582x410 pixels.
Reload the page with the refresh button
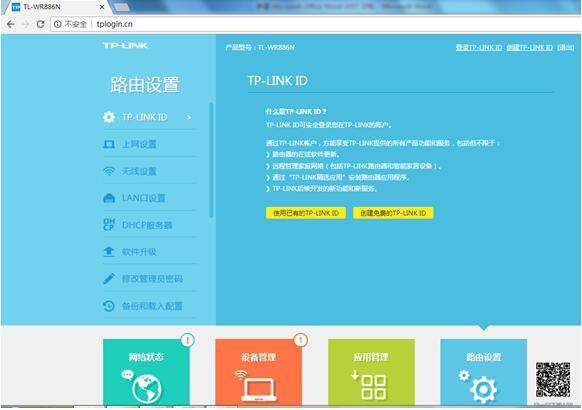point(40,24)
